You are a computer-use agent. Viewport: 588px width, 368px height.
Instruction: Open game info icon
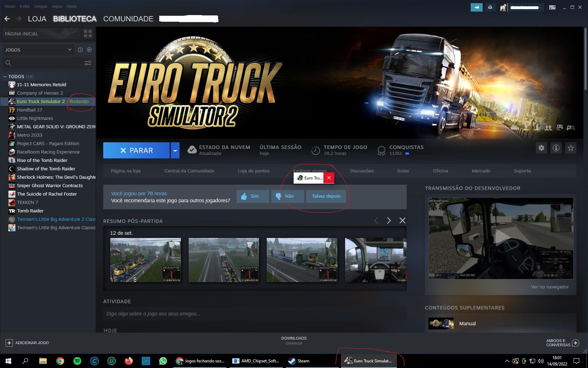tap(556, 148)
